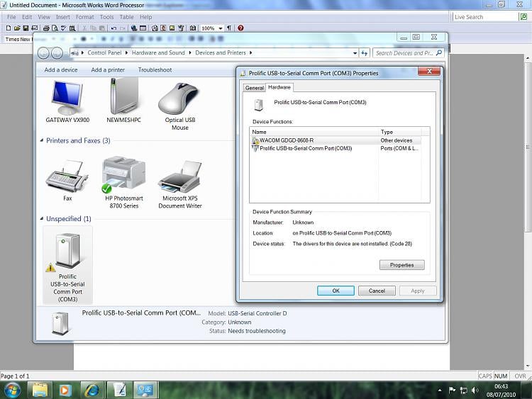Click the Help question mark icon
The image size is (532, 399).
[240, 28]
